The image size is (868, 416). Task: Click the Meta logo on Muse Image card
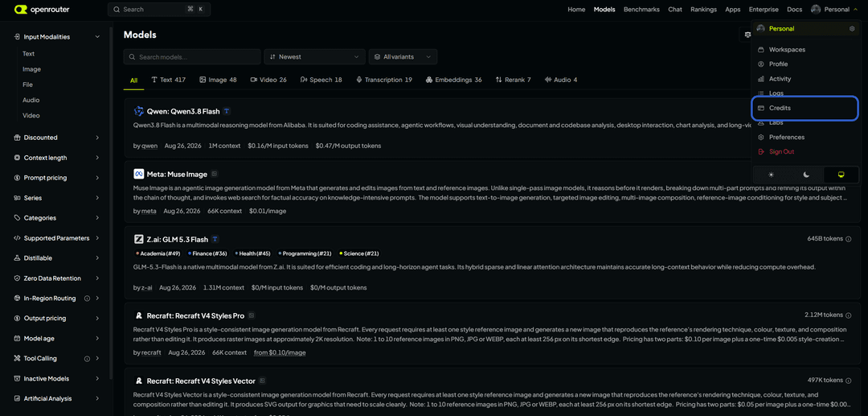138,175
